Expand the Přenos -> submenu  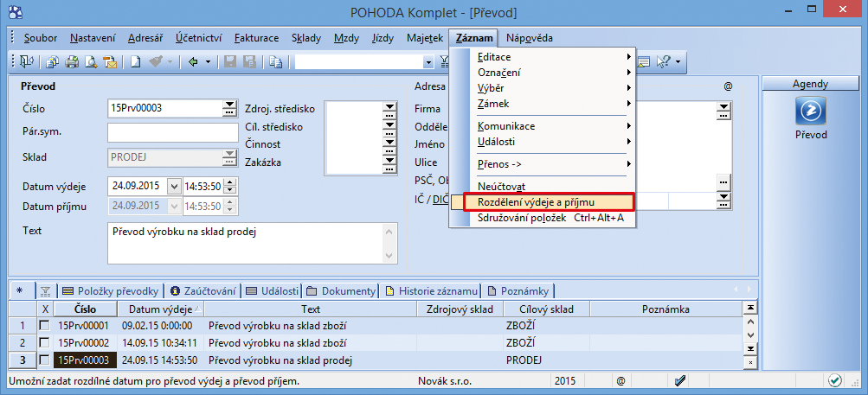543,163
